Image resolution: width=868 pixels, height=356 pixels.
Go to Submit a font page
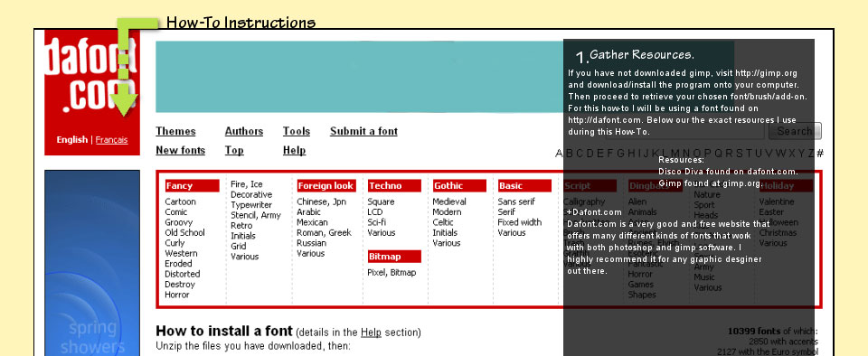pyautogui.click(x=363, y=131)
